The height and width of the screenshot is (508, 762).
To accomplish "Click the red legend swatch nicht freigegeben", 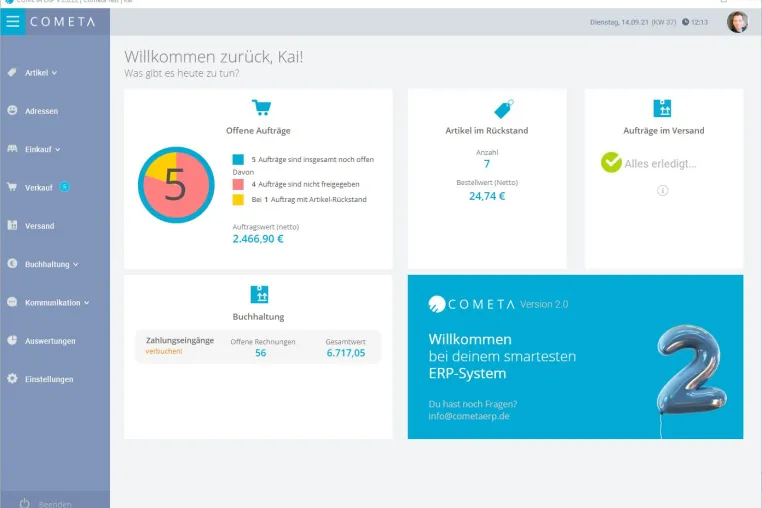I will [x=238, y=184].
